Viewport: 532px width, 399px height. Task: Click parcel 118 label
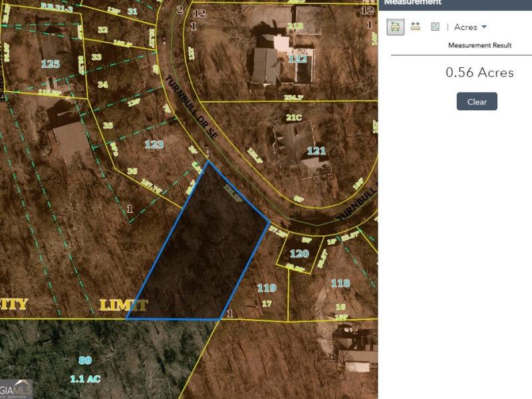coord(340,283)
